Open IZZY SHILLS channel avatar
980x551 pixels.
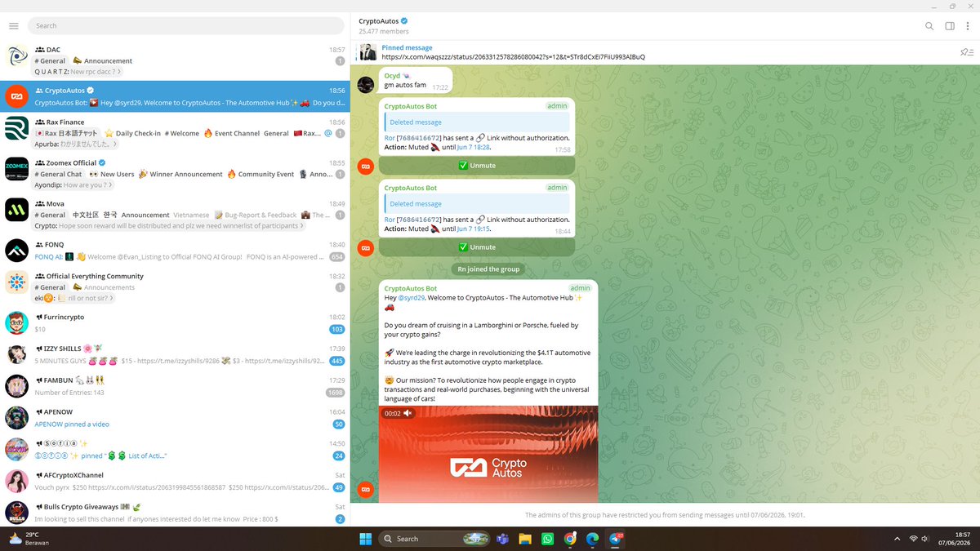click(17, 354)
